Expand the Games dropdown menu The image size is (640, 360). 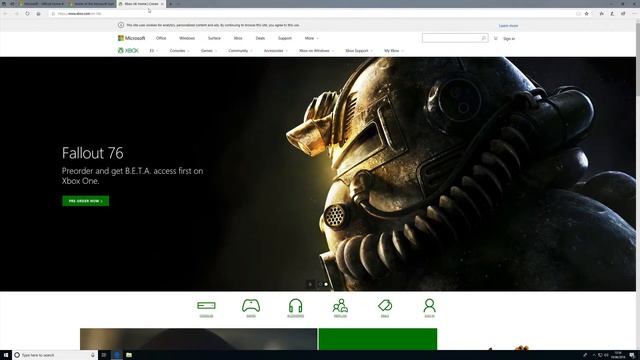click(209, 51)
